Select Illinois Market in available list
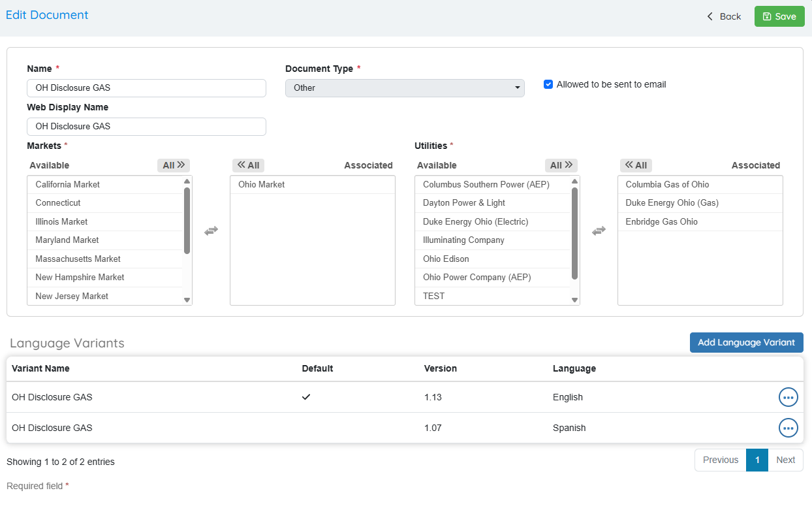812x512 pixels. (x=104, y=222)
